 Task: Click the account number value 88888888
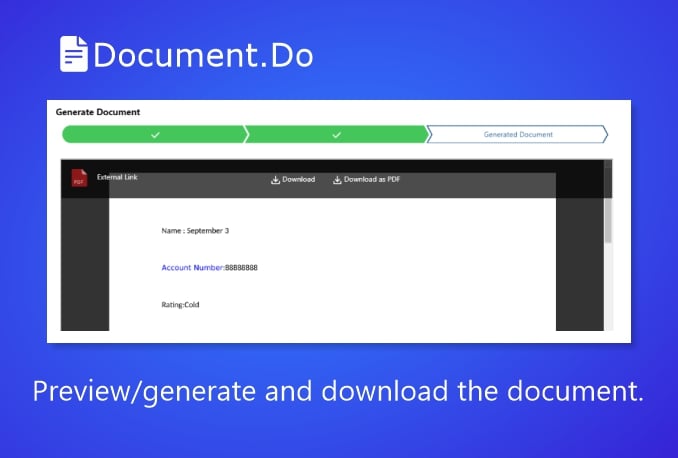pyautogui.click(x=241, y=268)
